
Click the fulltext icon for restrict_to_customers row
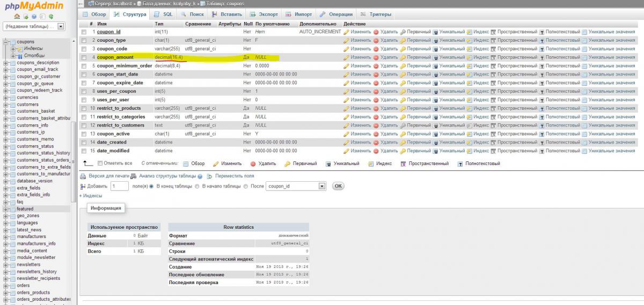pos(542,125)
